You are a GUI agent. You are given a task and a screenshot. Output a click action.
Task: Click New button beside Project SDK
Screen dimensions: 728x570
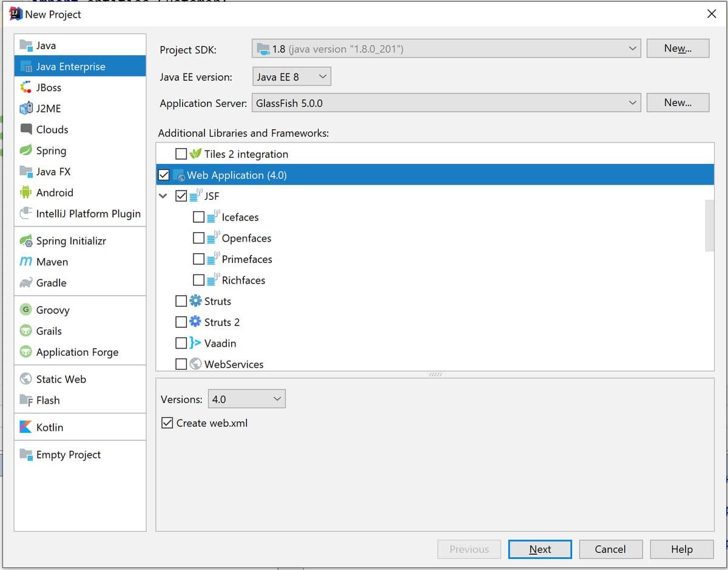[x=678, y=49]
